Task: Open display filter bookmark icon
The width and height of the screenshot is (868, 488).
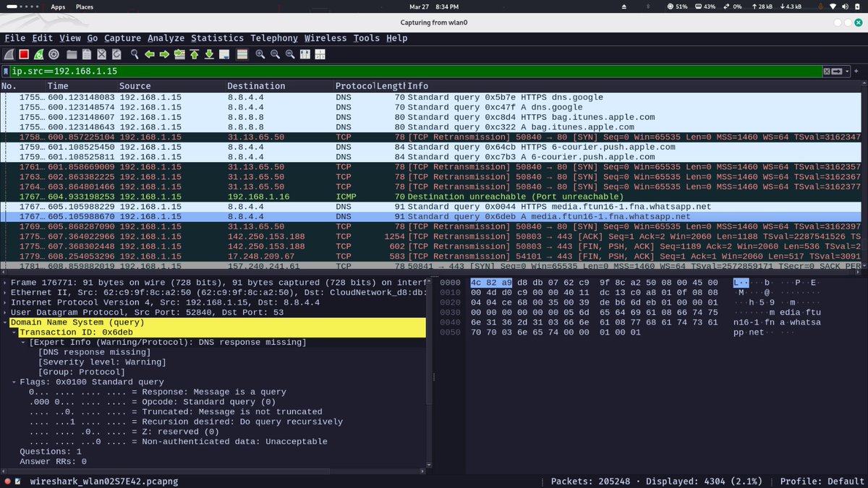Action: (x=7, y=72)
